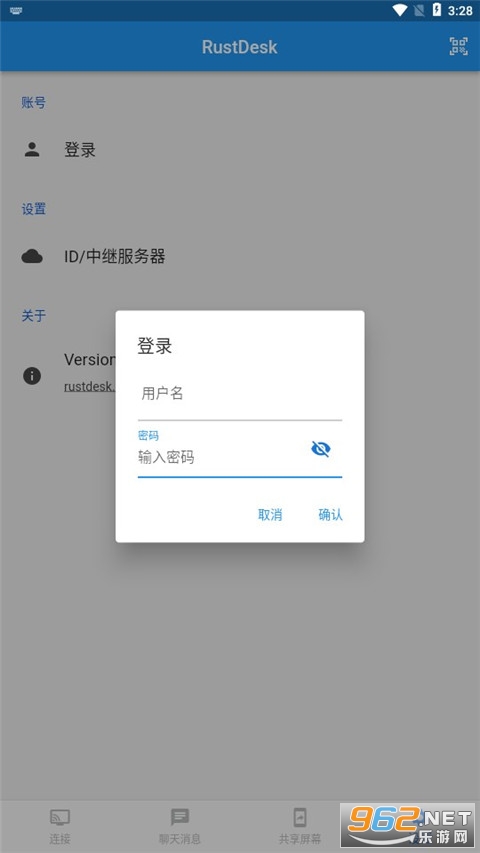Image resolution: width=480 pixels, height=853 pixels.
Task: Tap the battery status icon
Action: [436, 10]
